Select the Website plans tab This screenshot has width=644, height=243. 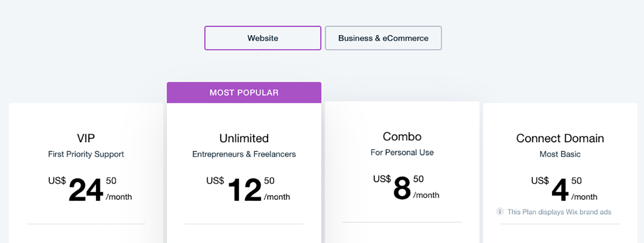[263, 38]
